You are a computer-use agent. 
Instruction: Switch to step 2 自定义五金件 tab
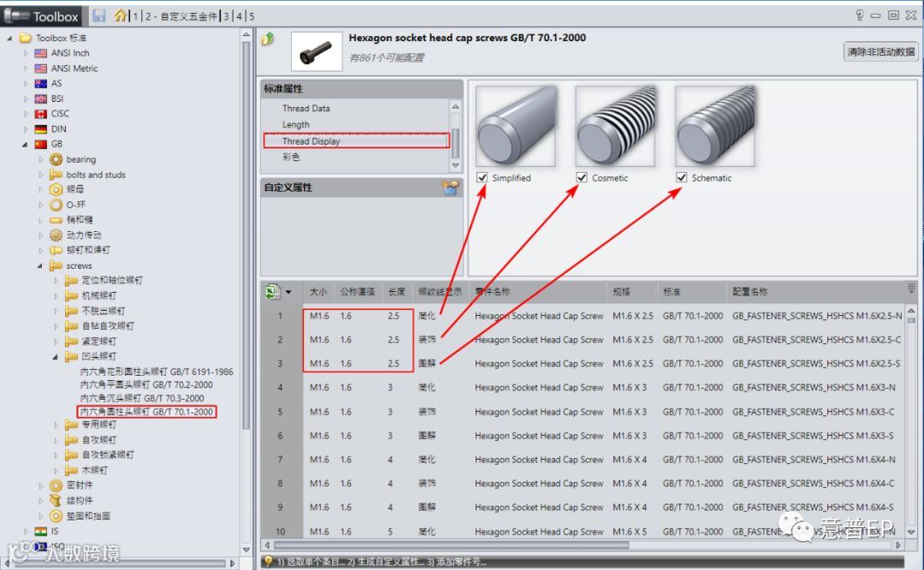click(182, 16)
